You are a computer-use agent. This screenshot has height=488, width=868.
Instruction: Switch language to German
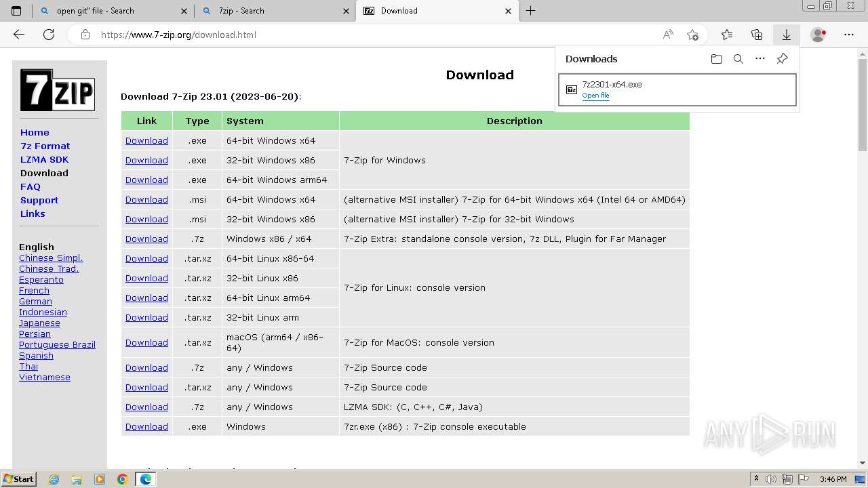click(x=35, y=301)
